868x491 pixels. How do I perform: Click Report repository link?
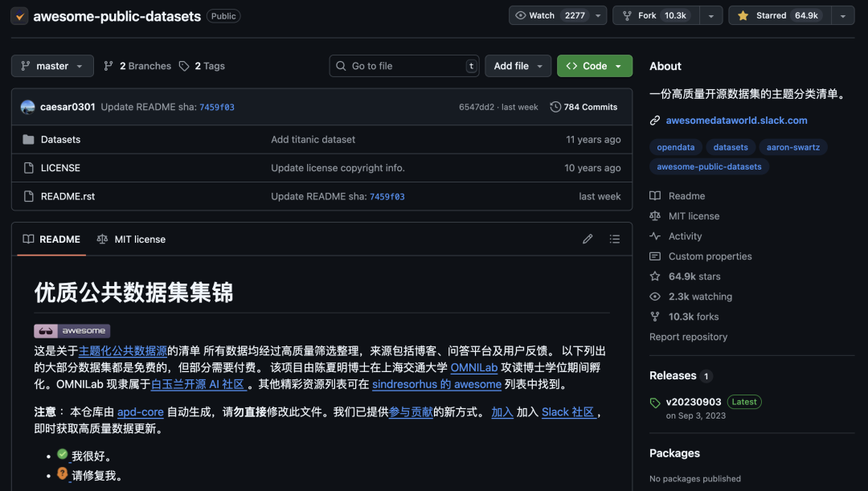(x=688, y=337)
